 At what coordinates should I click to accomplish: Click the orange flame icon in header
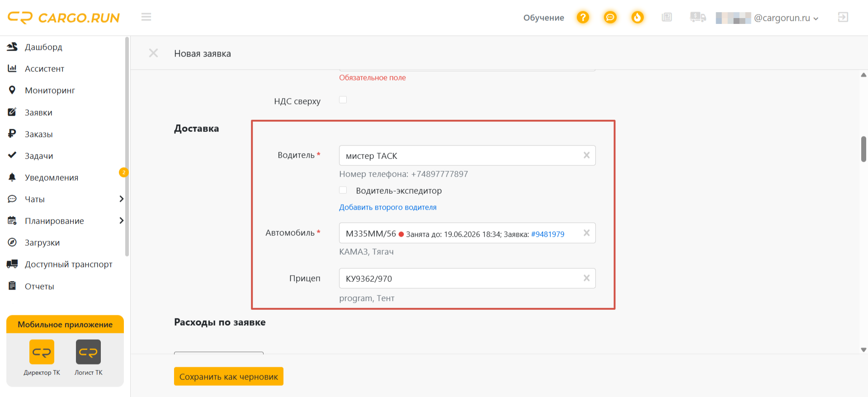(x=637, y=18)
